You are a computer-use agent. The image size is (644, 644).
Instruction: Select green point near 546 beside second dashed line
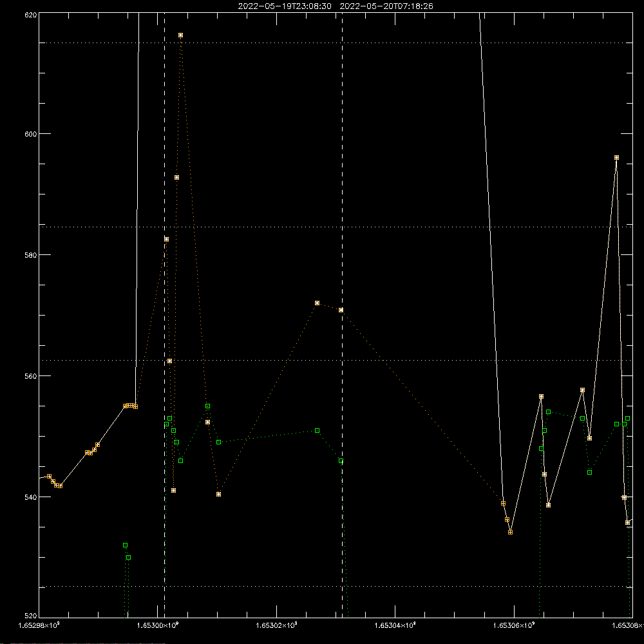point(341,461)
